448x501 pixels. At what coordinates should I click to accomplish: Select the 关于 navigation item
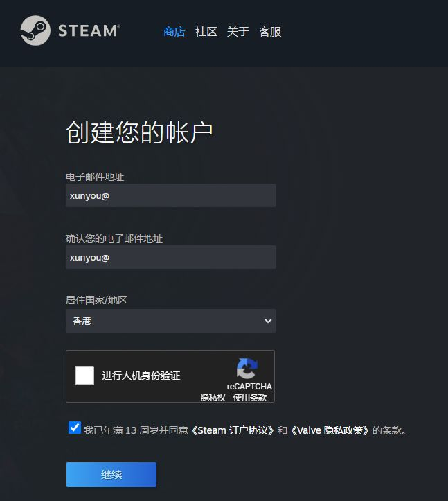coord(238,32)
